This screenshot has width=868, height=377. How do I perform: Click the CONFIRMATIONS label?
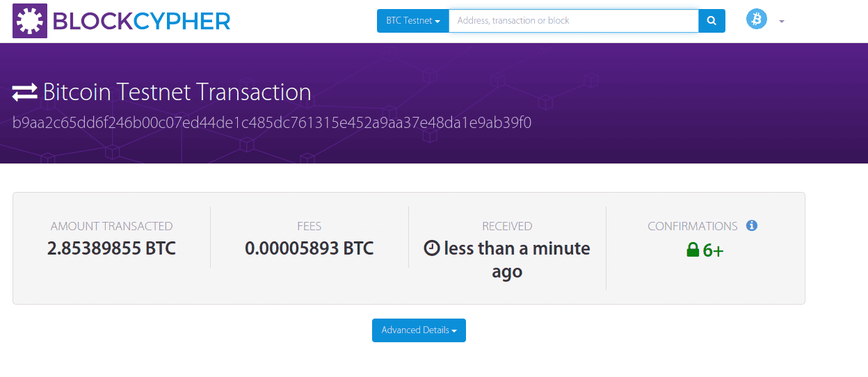point(693,226)
